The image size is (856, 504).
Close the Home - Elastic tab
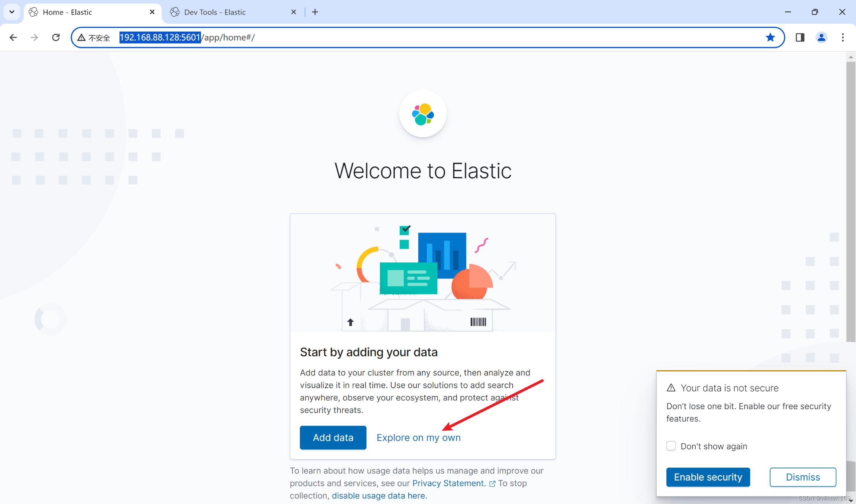point(152,12)
